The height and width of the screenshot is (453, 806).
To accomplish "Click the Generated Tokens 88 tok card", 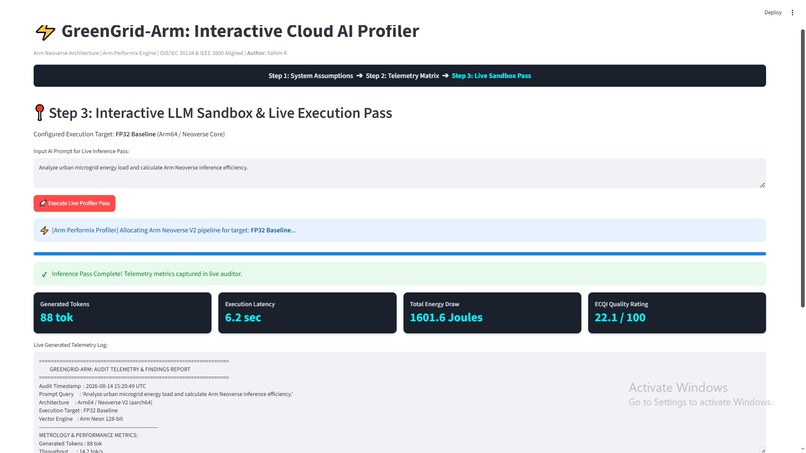I will coord(122,313).
